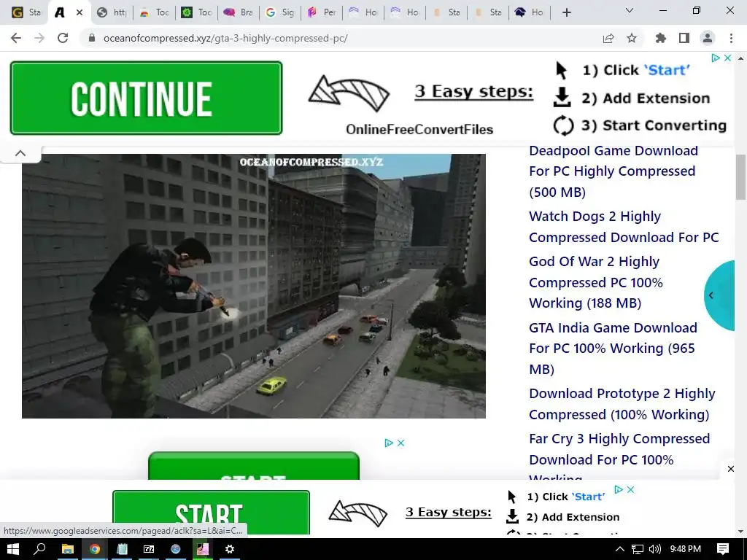
Task: Open the Chrome extensions puzzle icon
Action: (661, 38)
